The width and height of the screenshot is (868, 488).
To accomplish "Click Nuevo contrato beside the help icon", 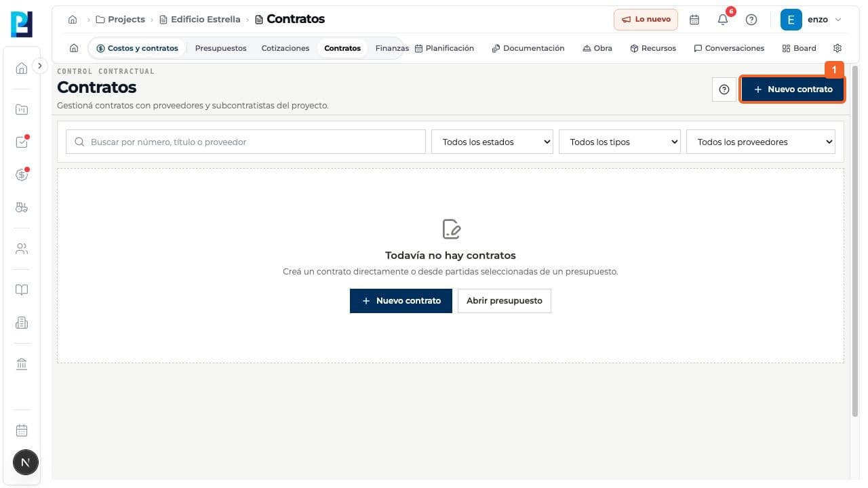I will pos(793,89).
